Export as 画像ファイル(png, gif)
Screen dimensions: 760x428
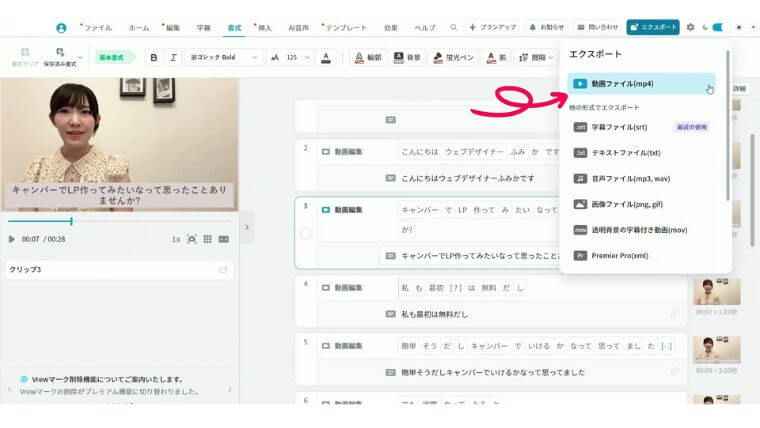(641, 204)
